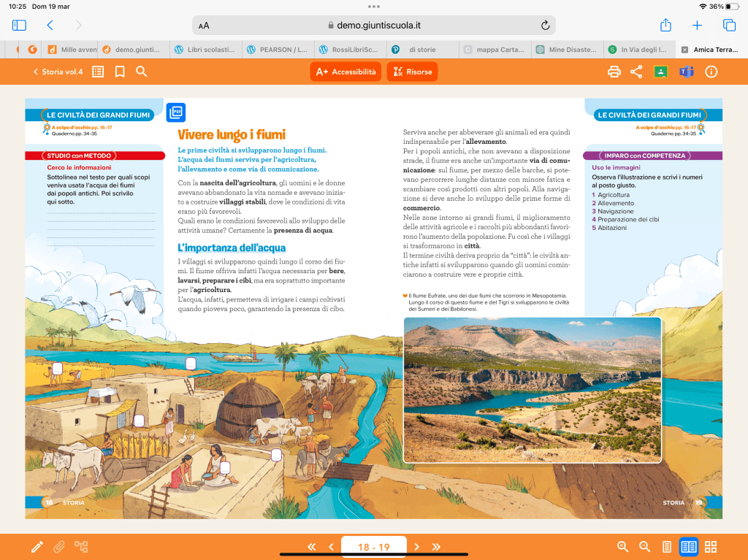
Task: Switch to double-page view mode
Action: (x=688, y=547)
